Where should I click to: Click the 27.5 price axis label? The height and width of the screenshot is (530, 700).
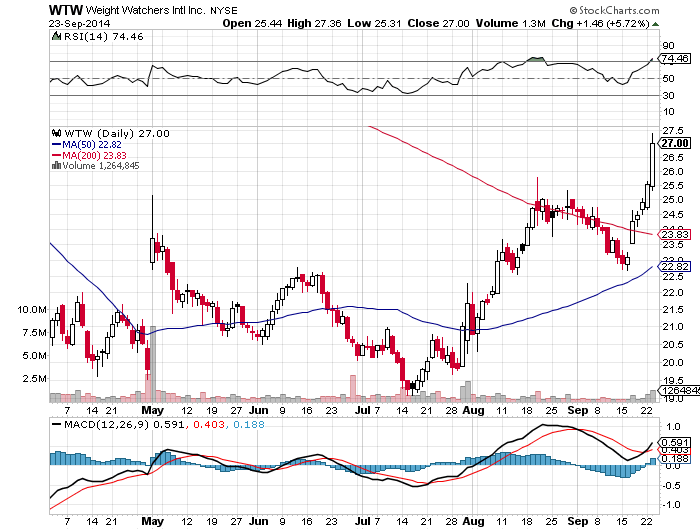[x=673, y=130]
